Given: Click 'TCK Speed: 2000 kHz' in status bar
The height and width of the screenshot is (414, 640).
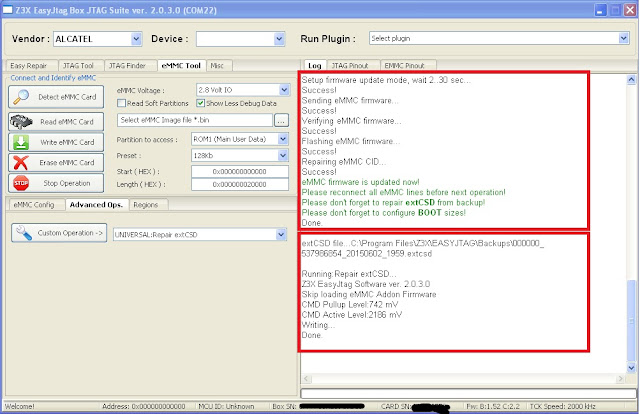Looking at the screenshot, I should [x=562, y=406].
